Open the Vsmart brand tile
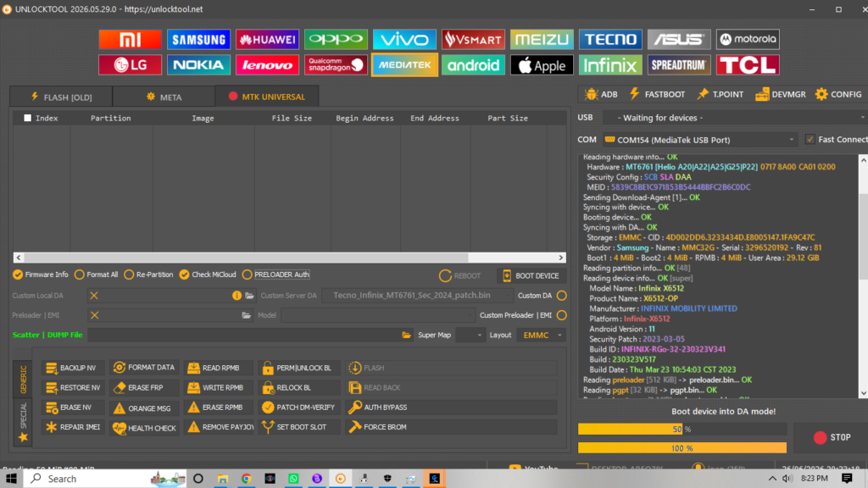The image size is (868, 488). coord(473,39)
